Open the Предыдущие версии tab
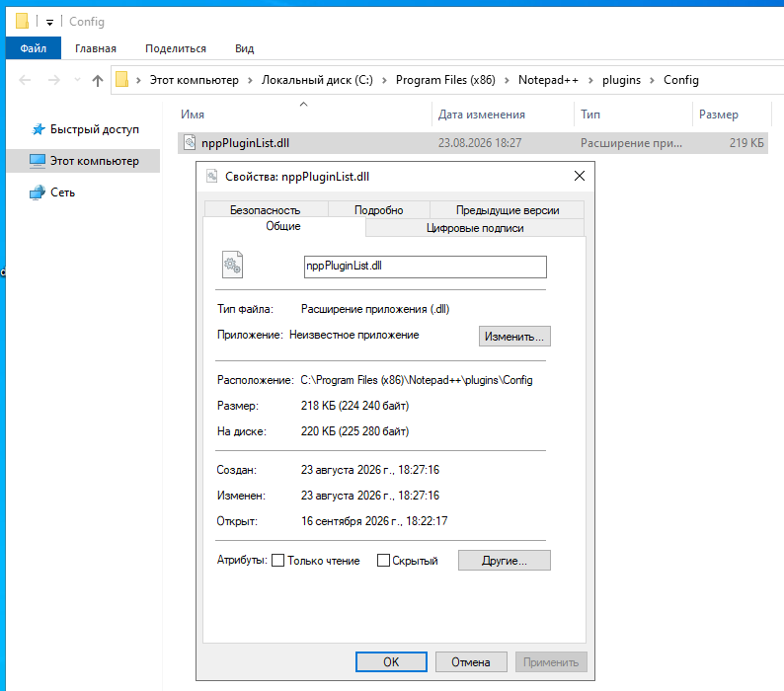784x691 pixels. click(508, 210)
